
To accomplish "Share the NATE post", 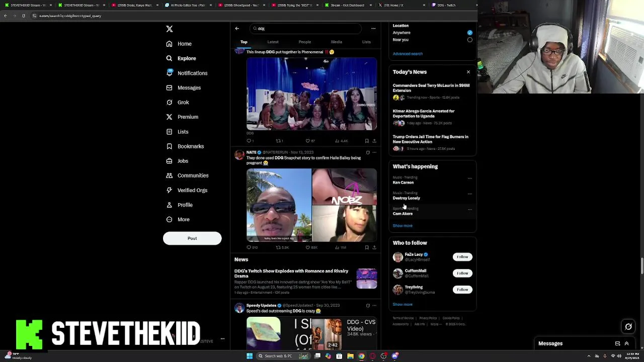I will point(374,247).
